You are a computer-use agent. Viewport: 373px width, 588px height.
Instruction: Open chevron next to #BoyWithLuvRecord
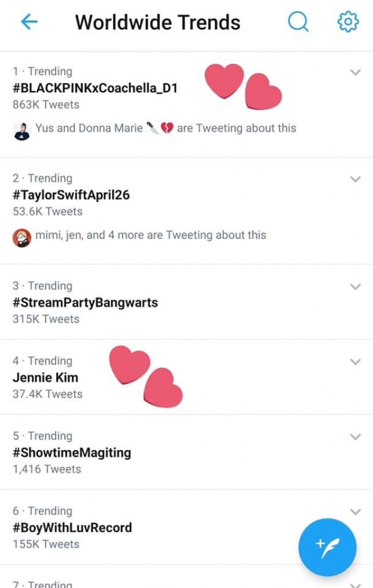[x=355, y=512]
